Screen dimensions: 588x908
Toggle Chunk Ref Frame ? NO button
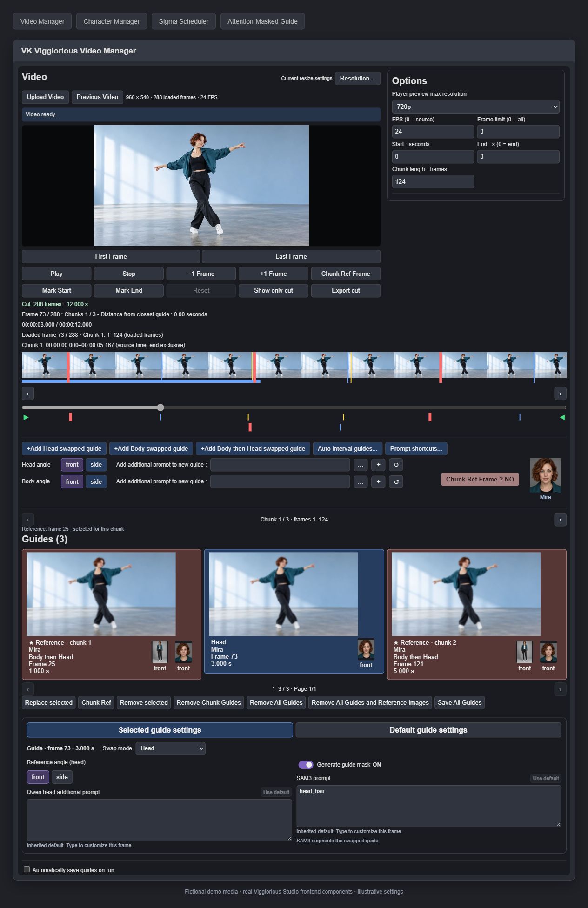coord(480,479)
